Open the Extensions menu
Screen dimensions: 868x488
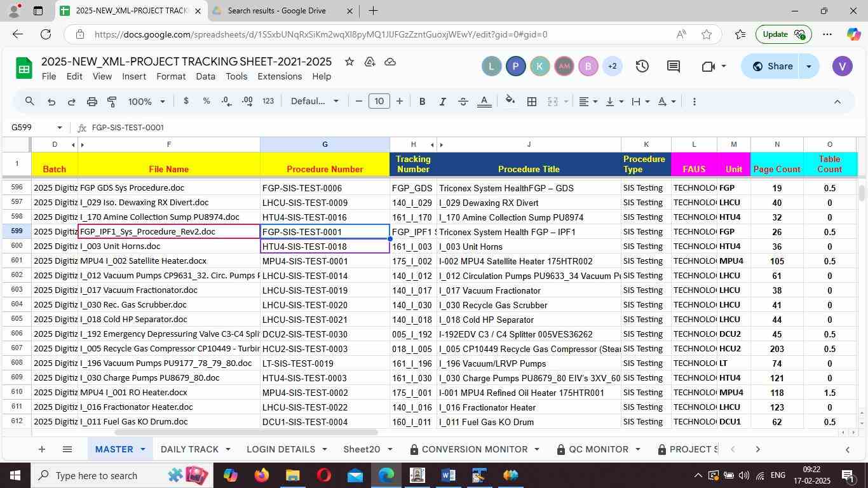tap(280, 76)
